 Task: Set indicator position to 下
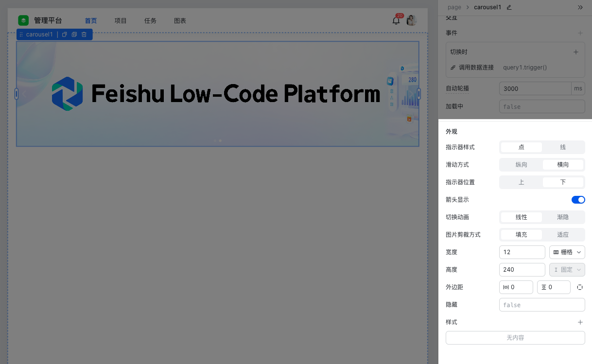click(x=563, y=182)
